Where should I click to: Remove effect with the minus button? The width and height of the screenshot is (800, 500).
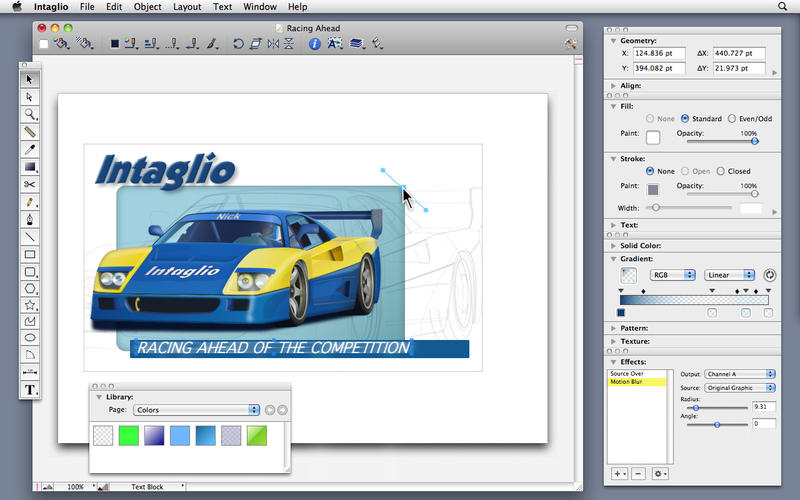[x=638, y=472]
